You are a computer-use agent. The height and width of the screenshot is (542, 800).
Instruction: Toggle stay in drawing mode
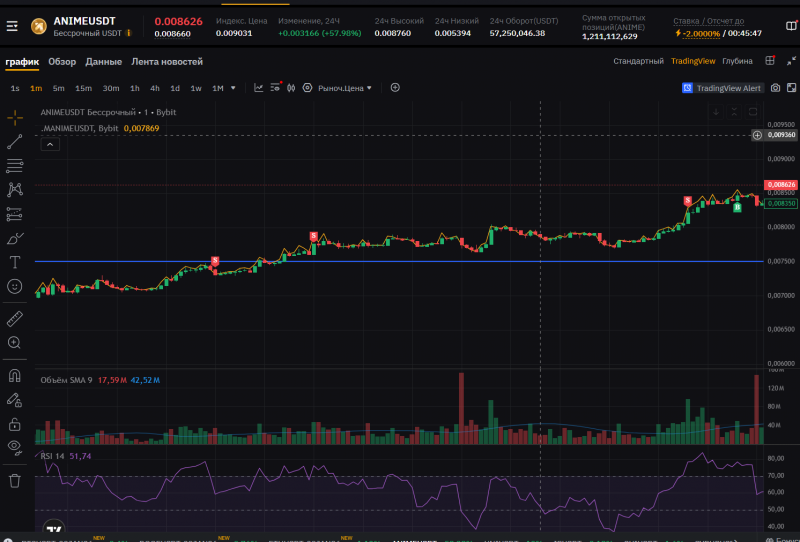coord(15,400)
